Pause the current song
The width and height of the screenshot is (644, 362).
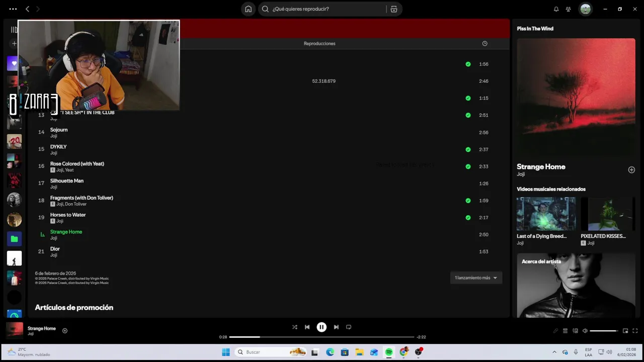click(x=321, y=327)
